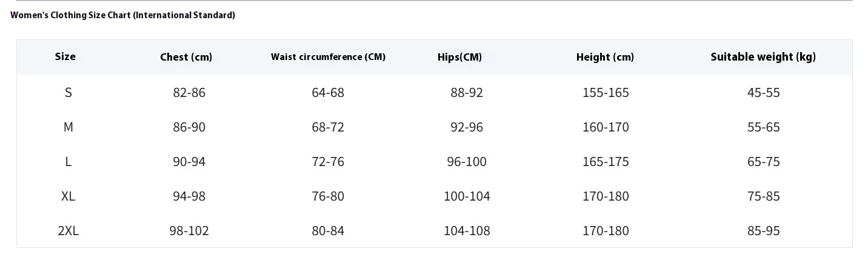Select the Height (cm) column header

pos(605,57)
